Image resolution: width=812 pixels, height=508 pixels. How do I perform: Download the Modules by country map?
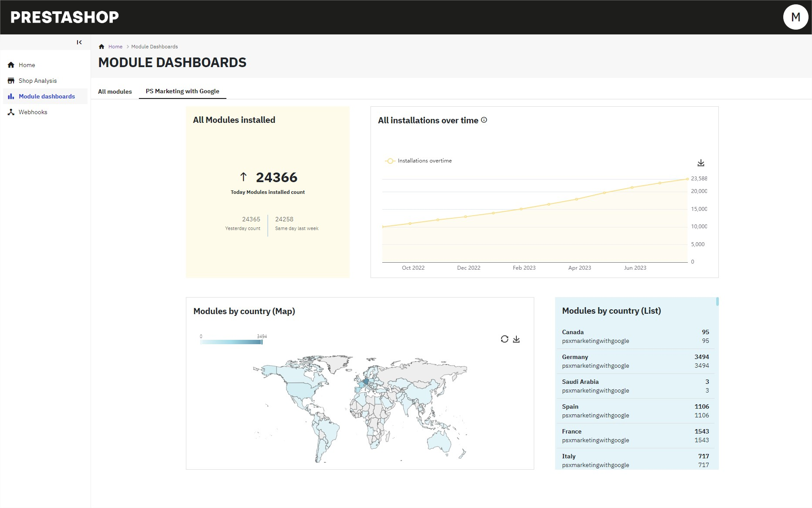click(516, 339)
